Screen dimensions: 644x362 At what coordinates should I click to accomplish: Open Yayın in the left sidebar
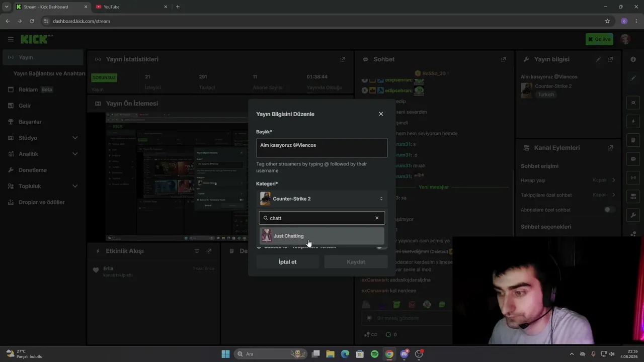pyautogui.click(x=42, y=57)
